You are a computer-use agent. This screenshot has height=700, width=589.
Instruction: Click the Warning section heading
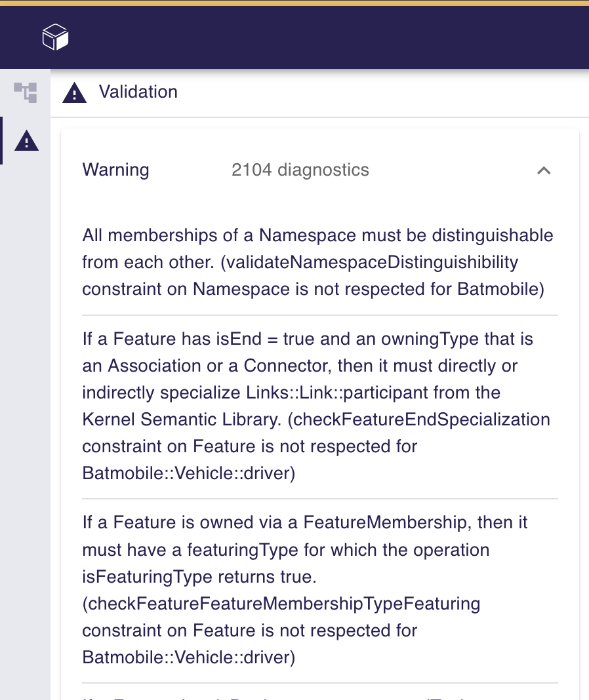click(115, 170)
